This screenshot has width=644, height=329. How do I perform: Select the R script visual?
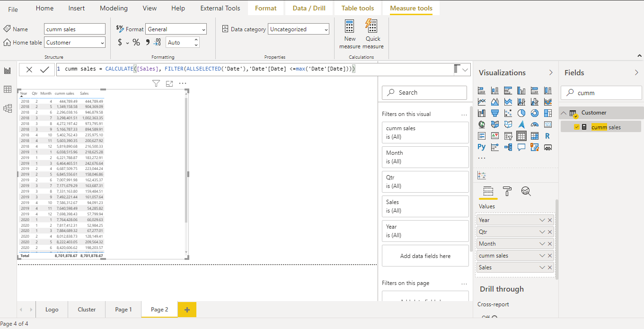pos(547,136)
